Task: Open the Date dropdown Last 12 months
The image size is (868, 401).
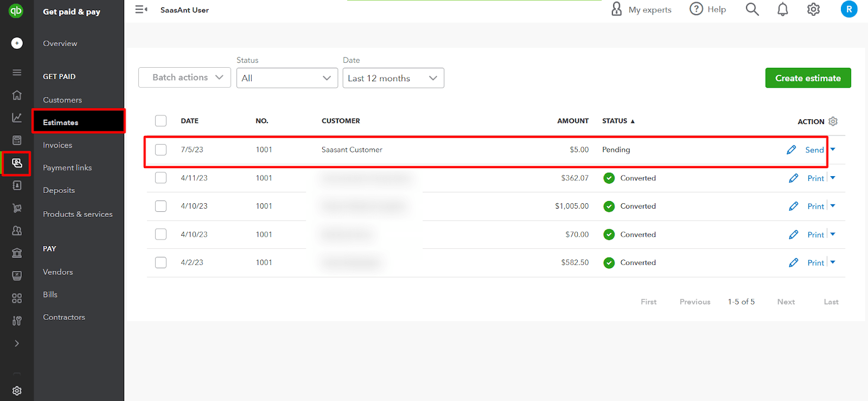Action: pyautogui.click(x=393, y=78)
